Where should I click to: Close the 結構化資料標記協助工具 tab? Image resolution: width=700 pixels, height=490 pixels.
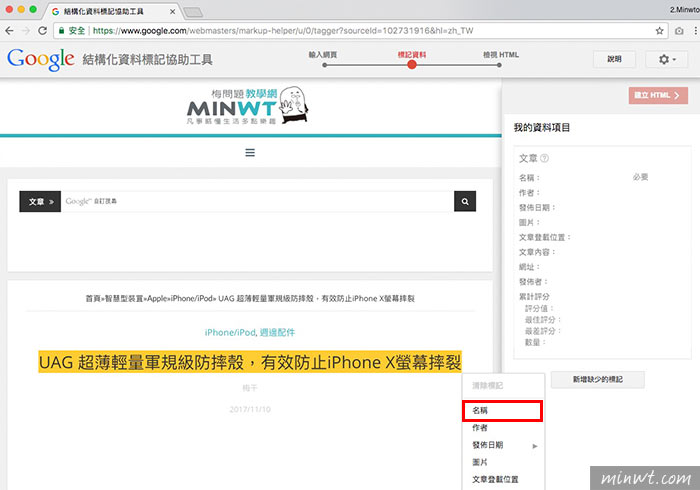(172, 12)
